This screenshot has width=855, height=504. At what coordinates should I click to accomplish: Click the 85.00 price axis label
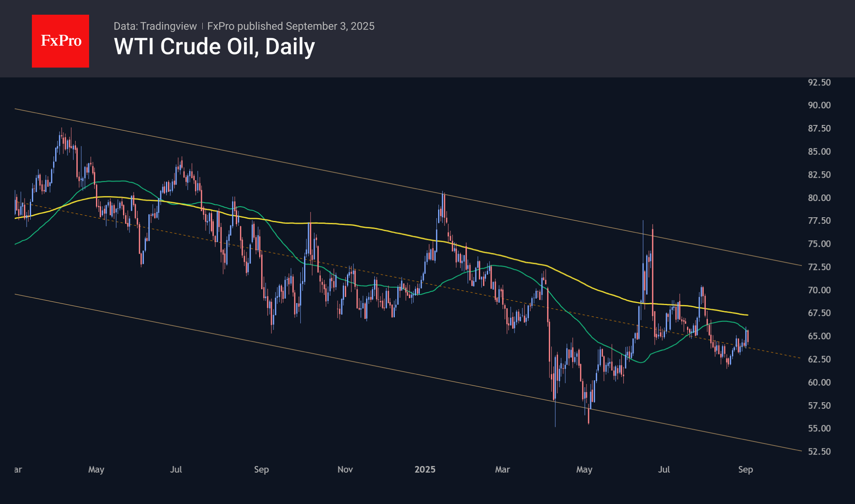click(x=819, y=152)
